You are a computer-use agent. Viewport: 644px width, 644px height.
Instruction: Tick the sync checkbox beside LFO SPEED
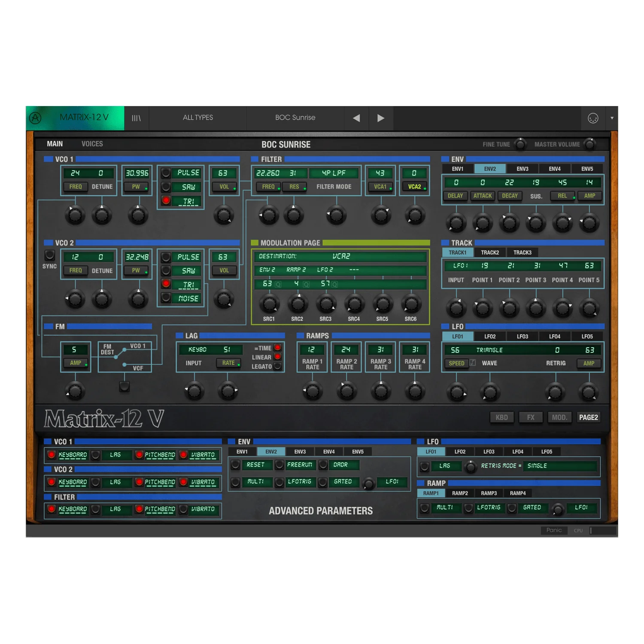(473, 363)
